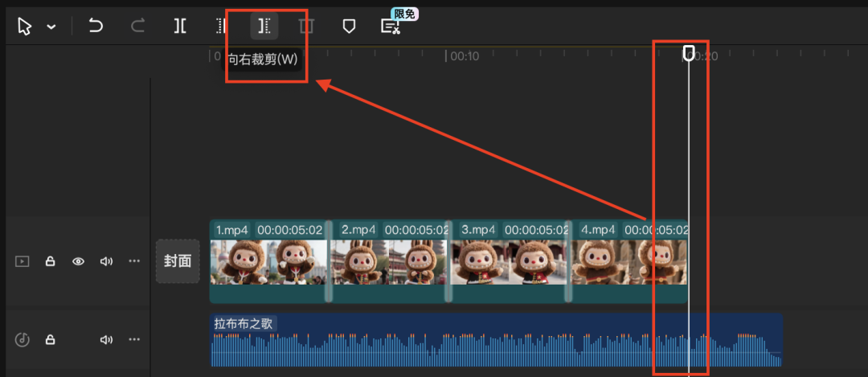Click the trim left tool
Image resolution: width=868 pixels, height=377 pixels.
(222, 27)
